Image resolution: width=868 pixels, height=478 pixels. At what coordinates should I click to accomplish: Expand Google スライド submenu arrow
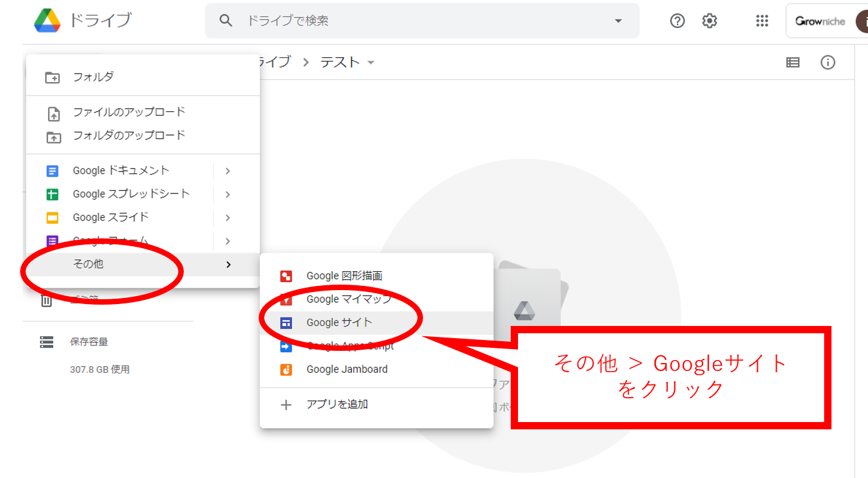228,218
